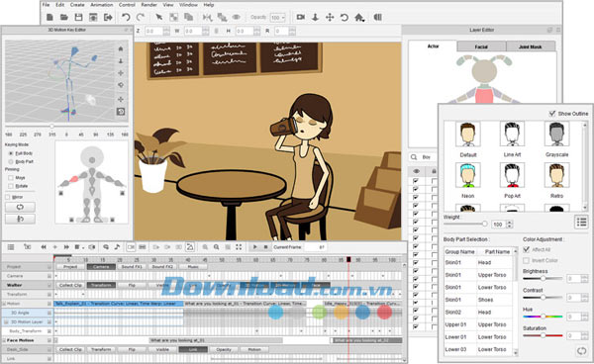Click eye column header in Layer Editor
Viewport: 594px width, 364px height.
(417, 171)
